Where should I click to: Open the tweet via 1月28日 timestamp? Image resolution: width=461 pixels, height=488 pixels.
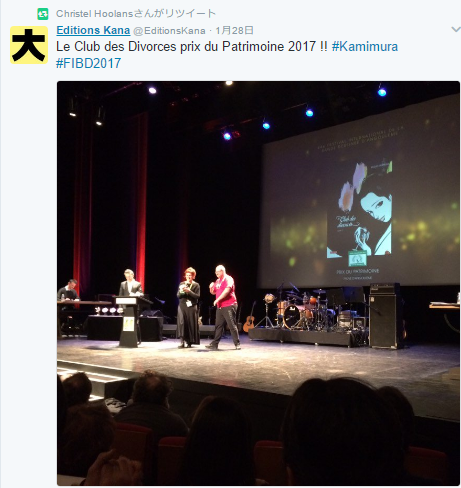(234, 31)
